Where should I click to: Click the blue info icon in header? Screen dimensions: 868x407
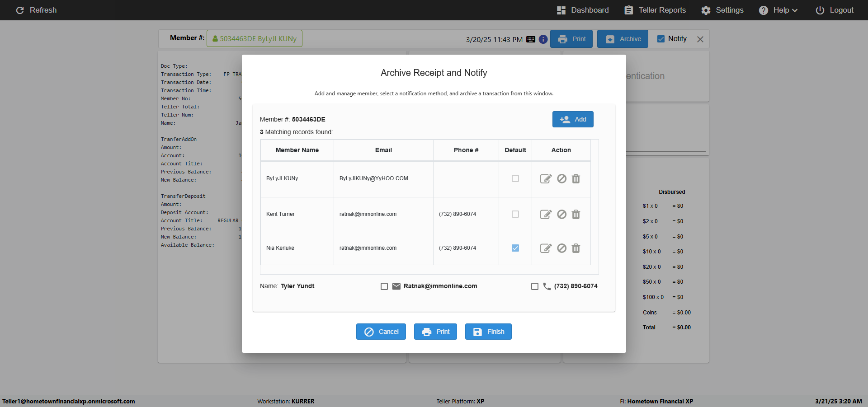point(543,39)
